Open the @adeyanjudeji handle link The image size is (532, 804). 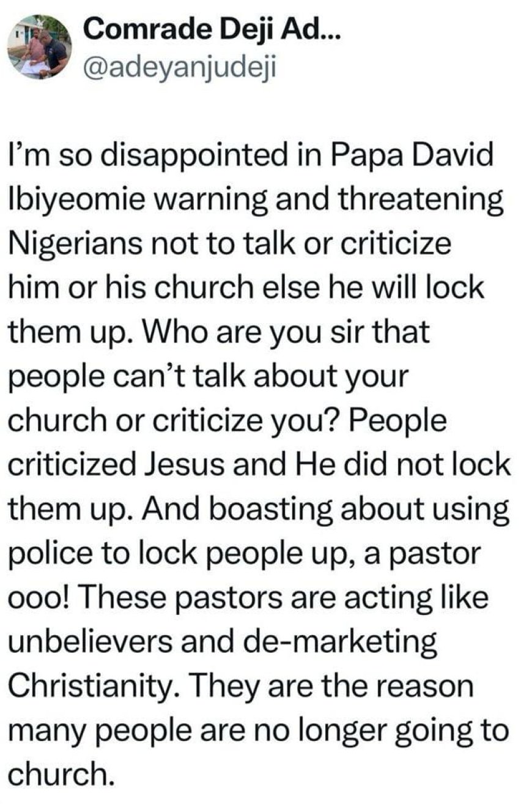[x=179, y=67]
